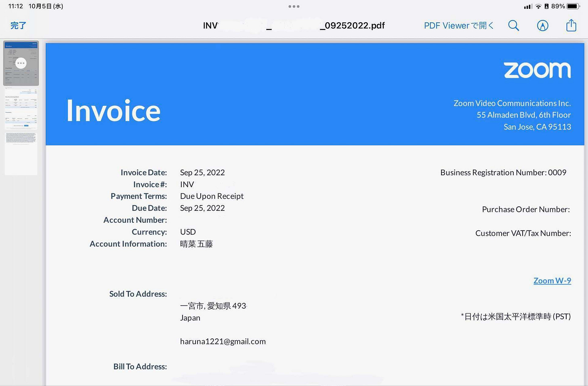Viewport: 588px width, 386px height.
Task: Click the Invoice # INV value
Action: [x=187, y=185]
